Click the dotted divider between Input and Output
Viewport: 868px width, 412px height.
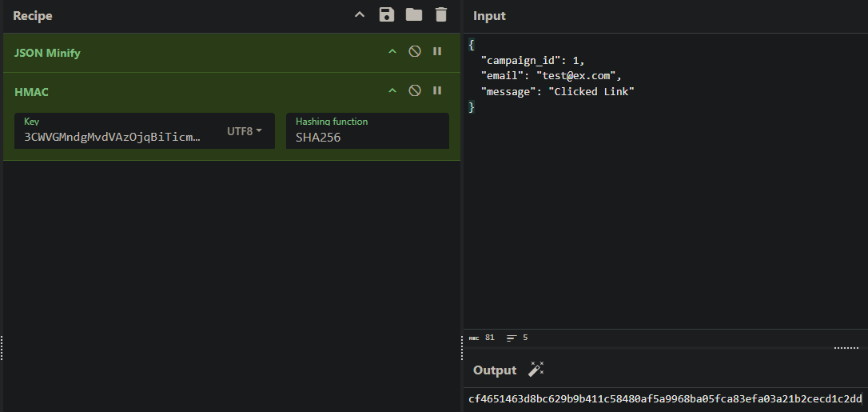point(846,348)
